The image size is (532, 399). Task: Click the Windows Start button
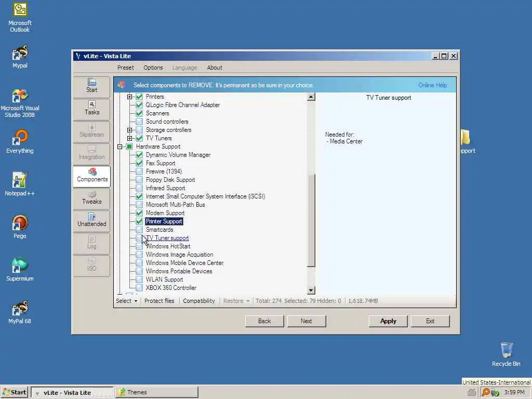pyautogui.click(x=14, y=393)
